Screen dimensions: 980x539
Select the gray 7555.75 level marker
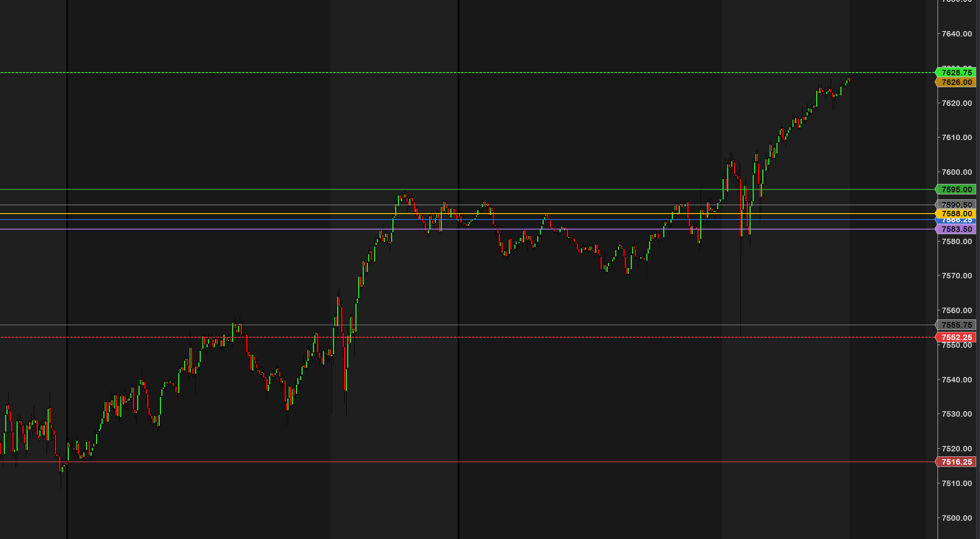(956, 325)
